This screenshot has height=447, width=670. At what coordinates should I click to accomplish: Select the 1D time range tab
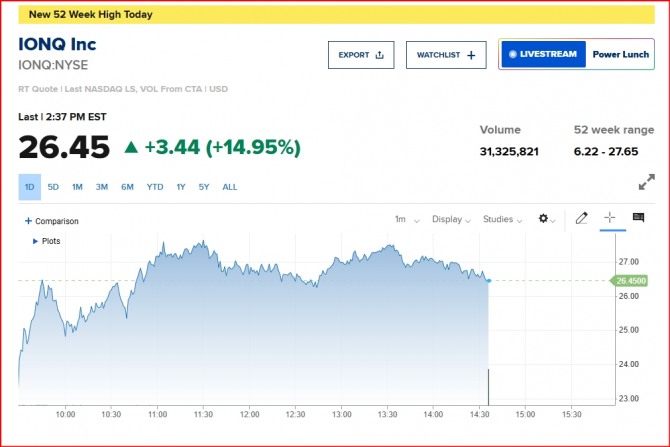coord(30,187)
